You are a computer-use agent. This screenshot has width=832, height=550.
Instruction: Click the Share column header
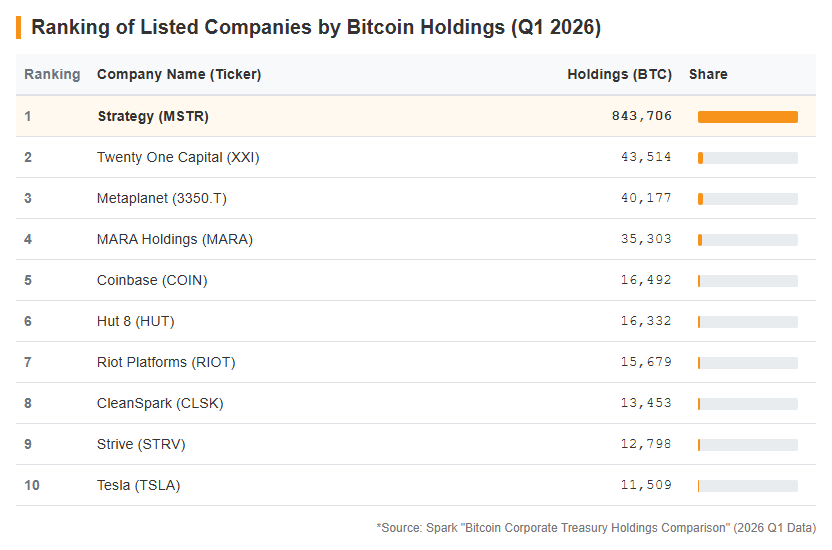[708, 74]
